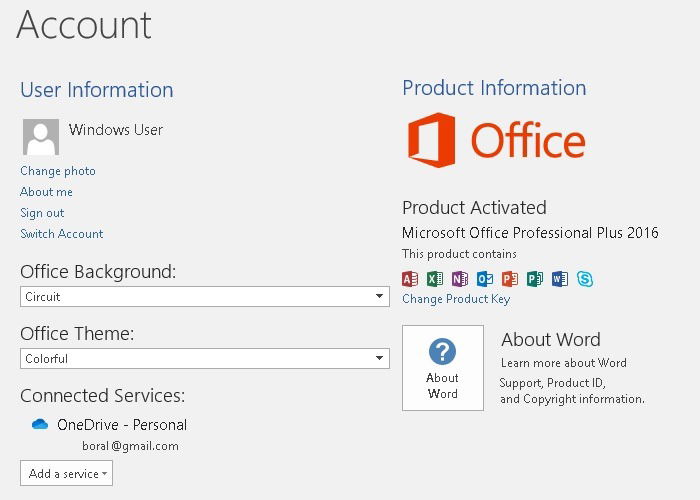This screenshot has width=700, height=500.
Task: Click the Windows User avatar picture
Action: pos(41,137)
